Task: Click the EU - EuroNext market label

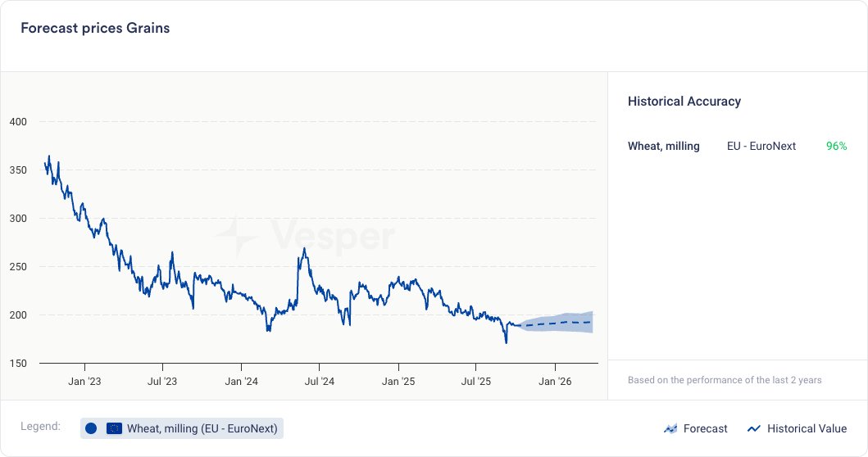Action: coord(761,146)
